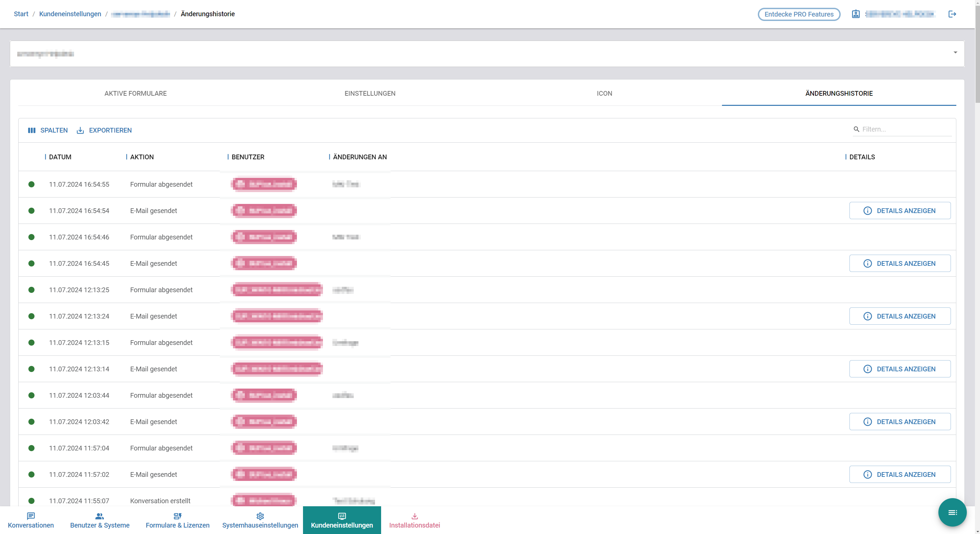Click the logout icon in header
This screenshot has width=980, height=534.
pyautogui.click(x=952, y=14)
